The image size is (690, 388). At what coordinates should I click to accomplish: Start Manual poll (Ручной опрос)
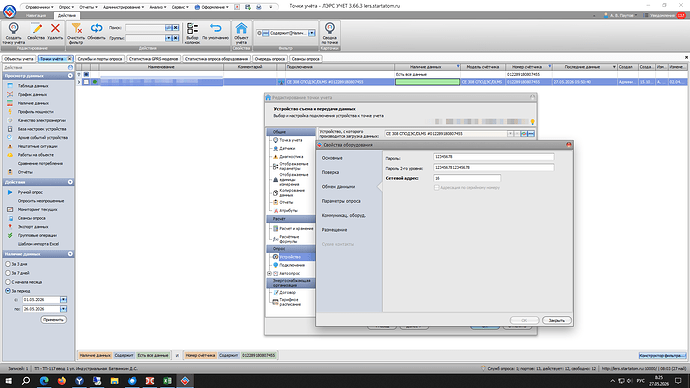30,192
